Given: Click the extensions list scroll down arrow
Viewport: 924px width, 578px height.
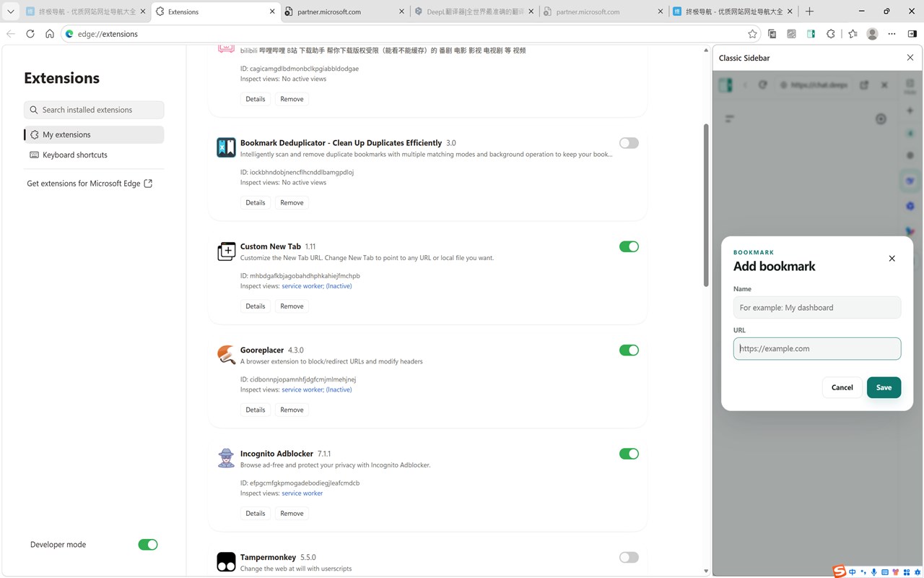Looking at the screenshot, I should point(706,571).
